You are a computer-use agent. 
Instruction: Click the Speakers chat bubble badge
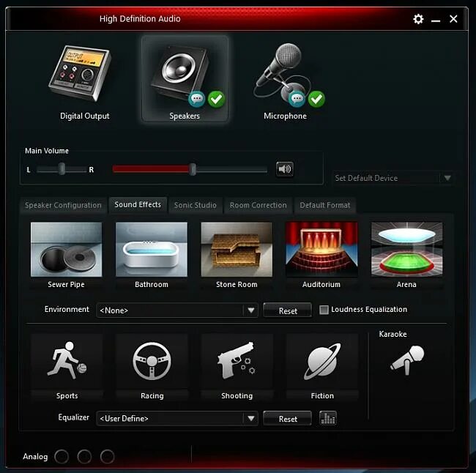coord(197,99)
